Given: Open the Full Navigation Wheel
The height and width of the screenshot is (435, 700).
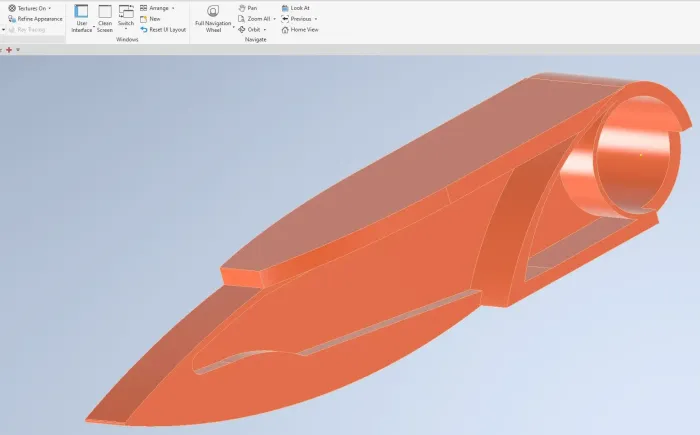Looking at the screenshot, I should pyautogui.click(x=212, y=20).
